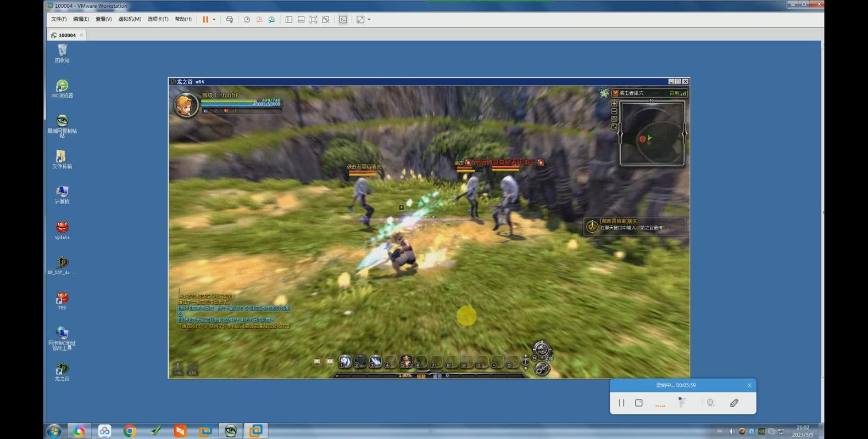Screen dimensions: 868x439
Task: Use skill slot 1 on hotbar
Action: 344,362
